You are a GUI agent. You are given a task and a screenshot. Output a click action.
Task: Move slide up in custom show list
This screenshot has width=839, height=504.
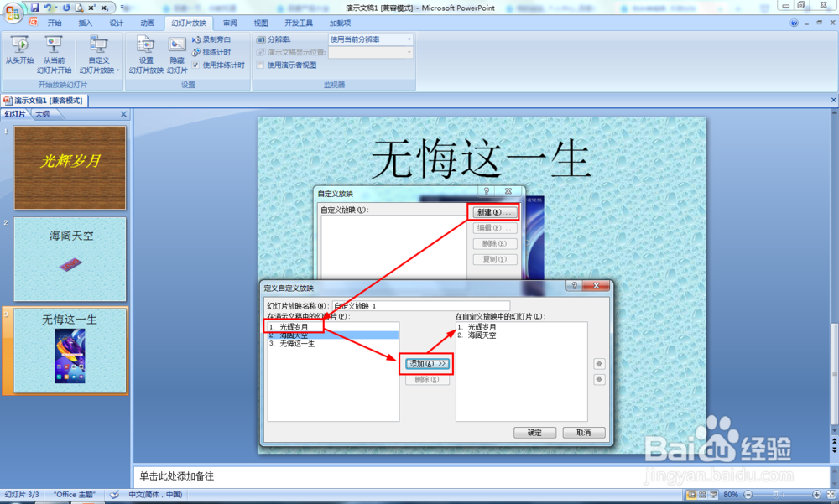click(599, 364)
